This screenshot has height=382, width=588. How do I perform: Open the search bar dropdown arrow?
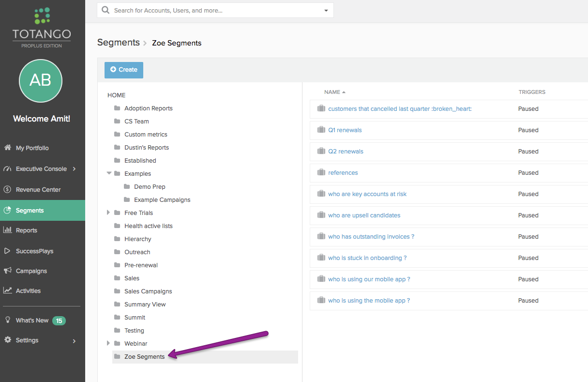pos(326,11)
